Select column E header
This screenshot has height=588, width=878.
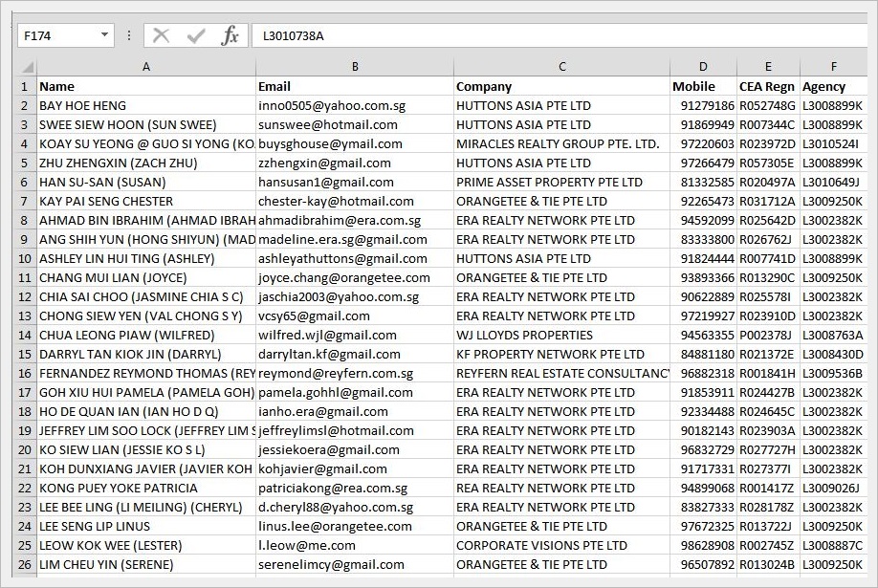tap(767, 67)
